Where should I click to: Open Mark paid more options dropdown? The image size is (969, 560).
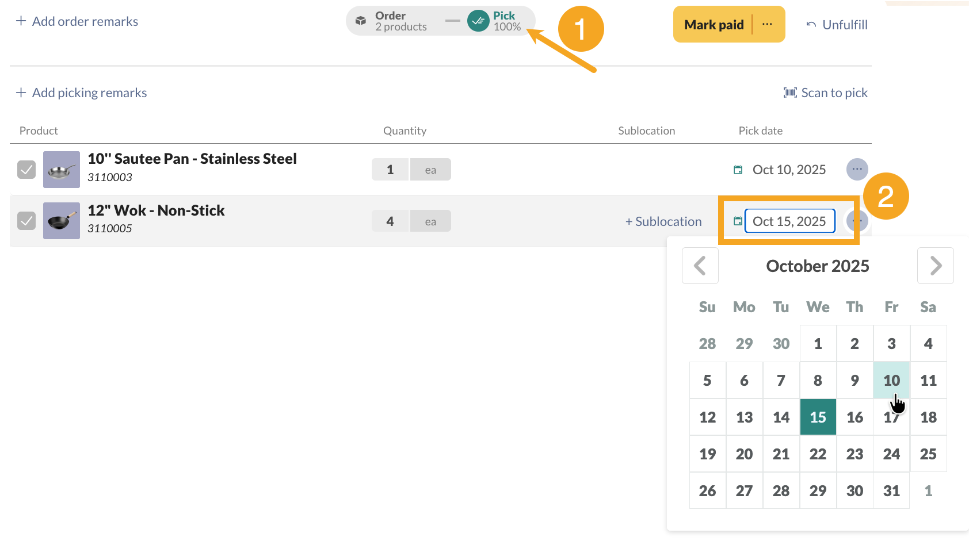tap(767, 25)
